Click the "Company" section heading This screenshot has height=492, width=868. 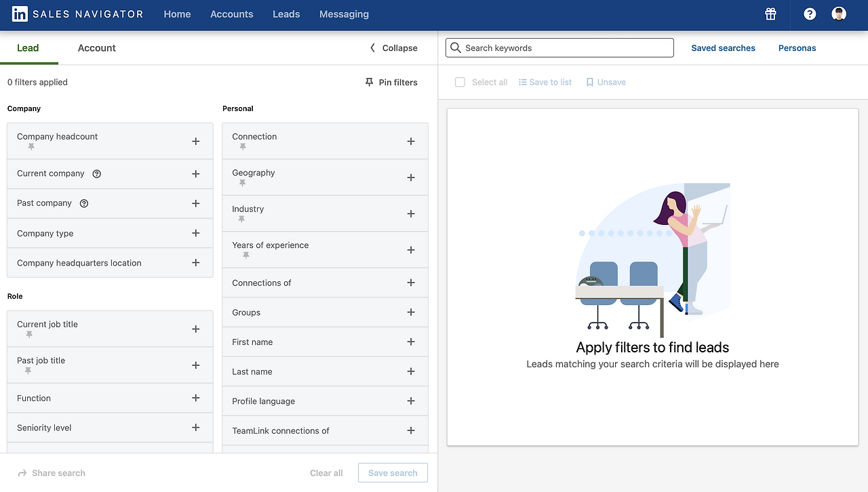pos(24,108)
